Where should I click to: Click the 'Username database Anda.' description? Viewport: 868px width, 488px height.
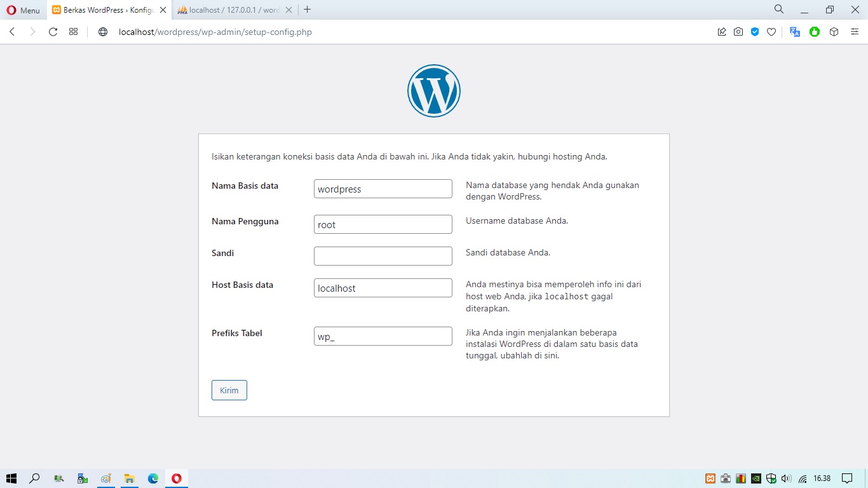[517, 220]
